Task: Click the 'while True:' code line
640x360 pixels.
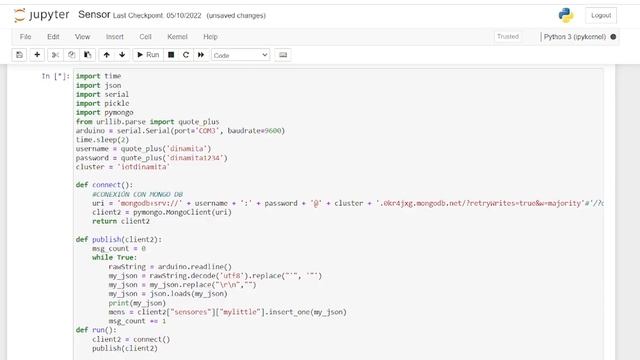Action: (115, 258)
